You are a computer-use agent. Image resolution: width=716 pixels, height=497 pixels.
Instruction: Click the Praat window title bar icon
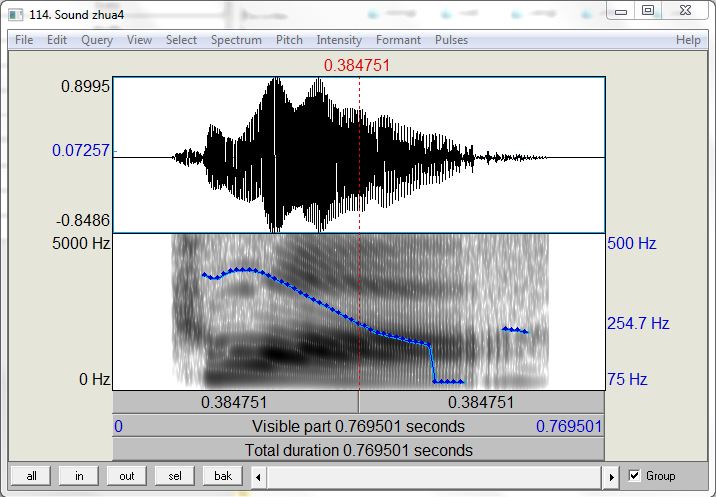[16, 15]
